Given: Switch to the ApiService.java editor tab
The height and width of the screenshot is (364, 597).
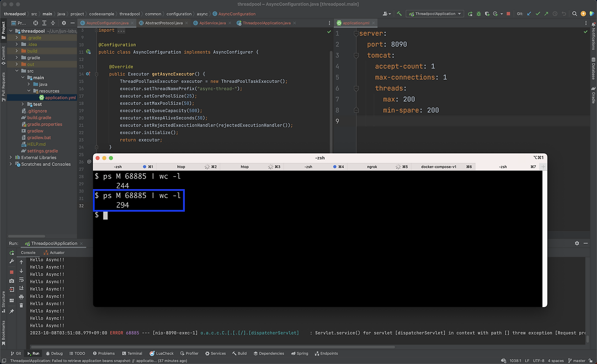Looking at the screenshot, I should pos(212,23).
